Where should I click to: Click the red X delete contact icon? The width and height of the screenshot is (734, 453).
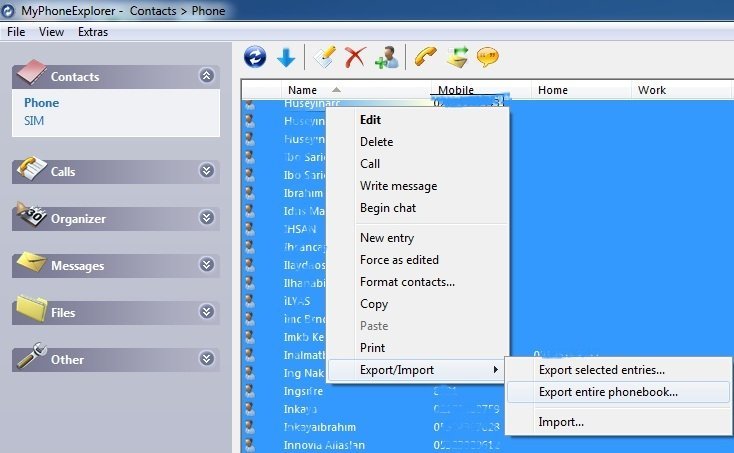click(355, 58)
